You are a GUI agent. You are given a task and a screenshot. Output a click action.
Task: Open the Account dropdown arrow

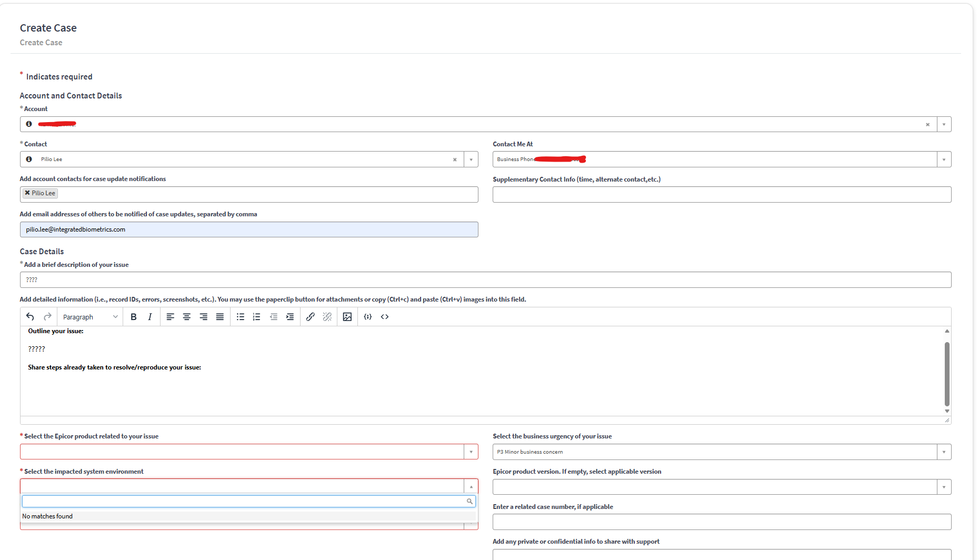click(944, 125)
